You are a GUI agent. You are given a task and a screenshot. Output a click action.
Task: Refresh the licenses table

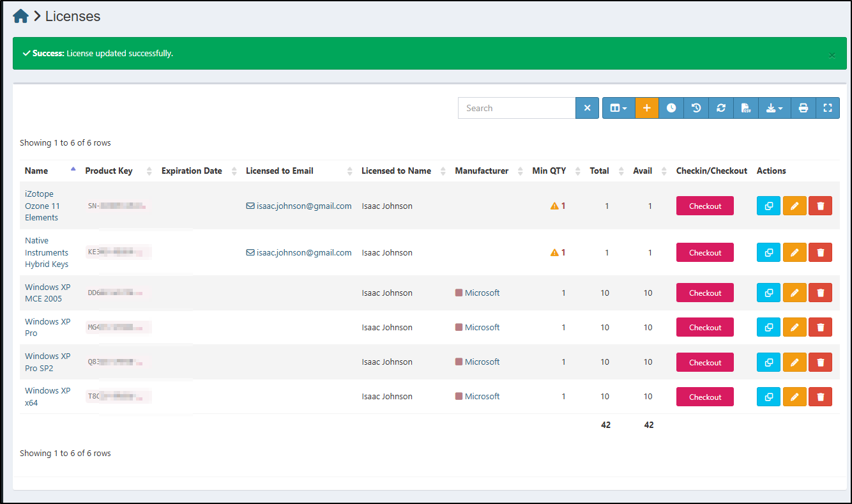721,108
